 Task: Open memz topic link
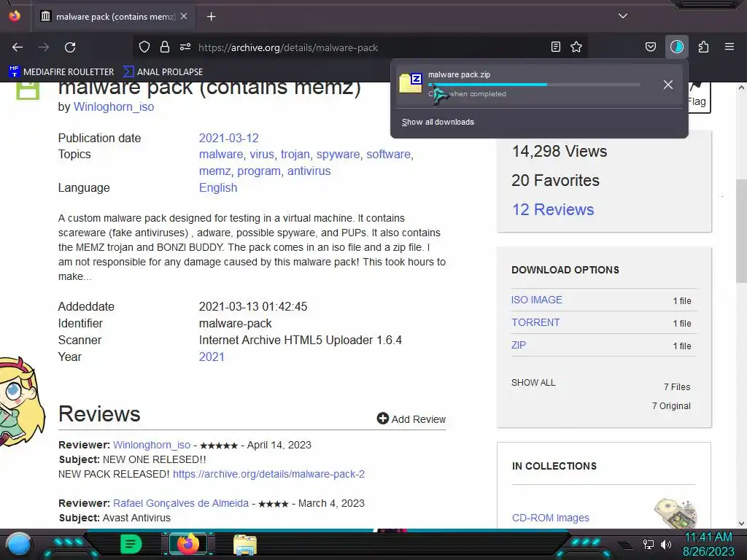(215, 171)
